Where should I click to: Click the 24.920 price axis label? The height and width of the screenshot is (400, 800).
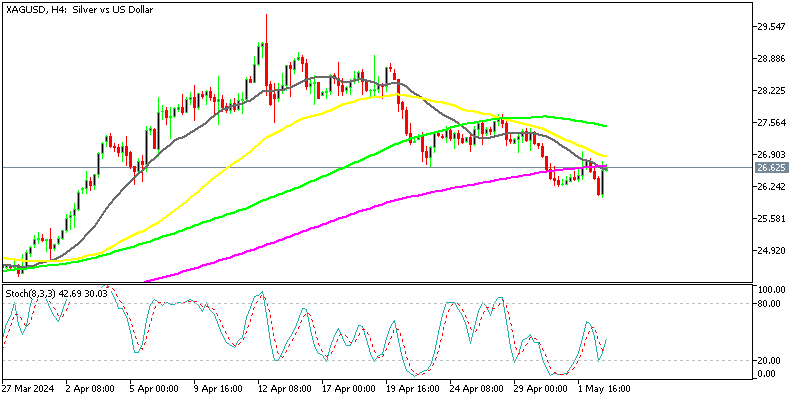click(x=775, y=251)
